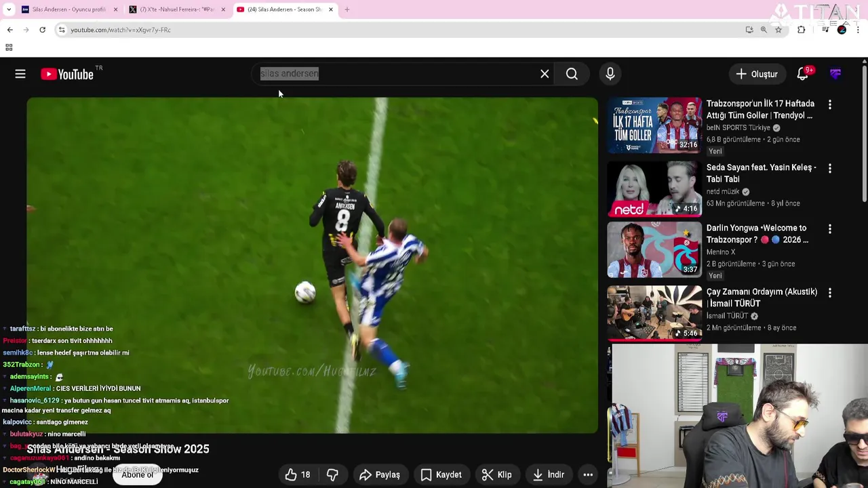
Task: Open the Oluştur create menu
Action: 757,74
